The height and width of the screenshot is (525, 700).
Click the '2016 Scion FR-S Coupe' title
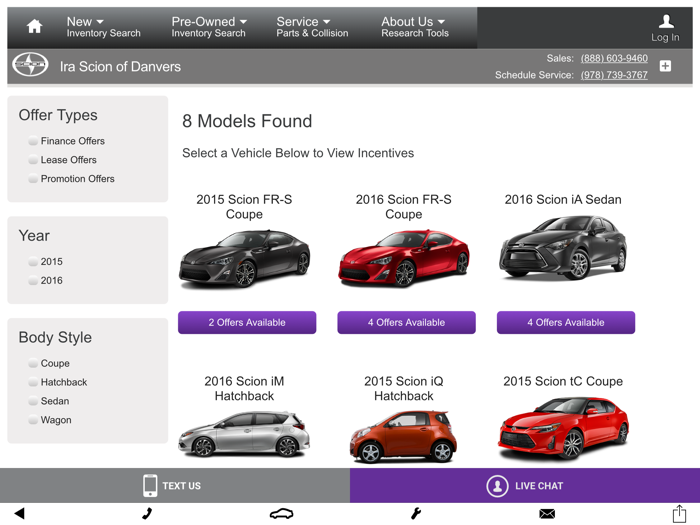coord(404,207)
